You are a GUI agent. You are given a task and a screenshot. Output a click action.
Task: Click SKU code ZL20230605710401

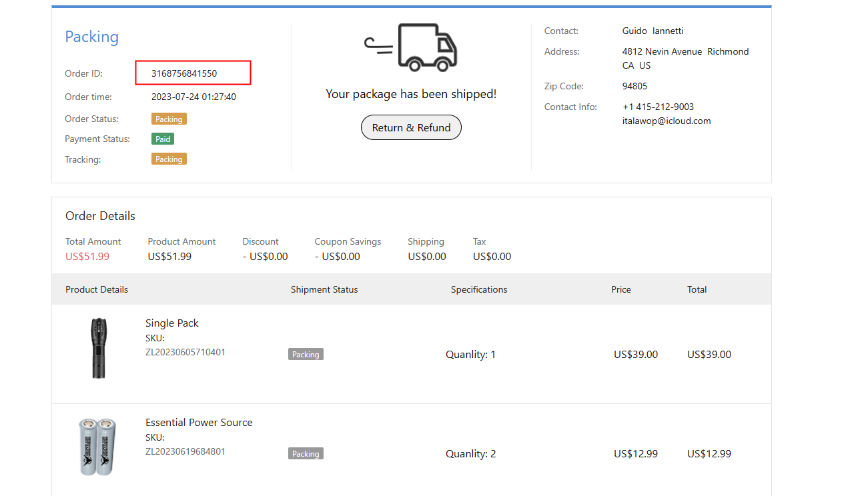185,352
